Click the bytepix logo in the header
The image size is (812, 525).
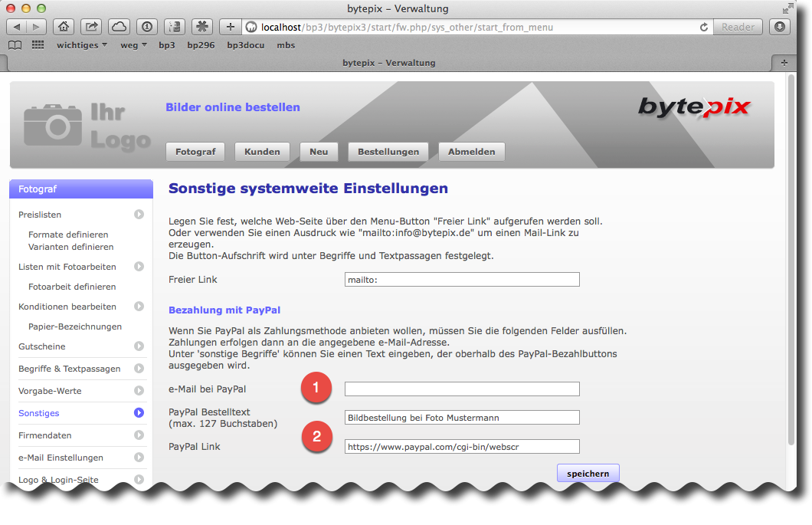(695, 107)
